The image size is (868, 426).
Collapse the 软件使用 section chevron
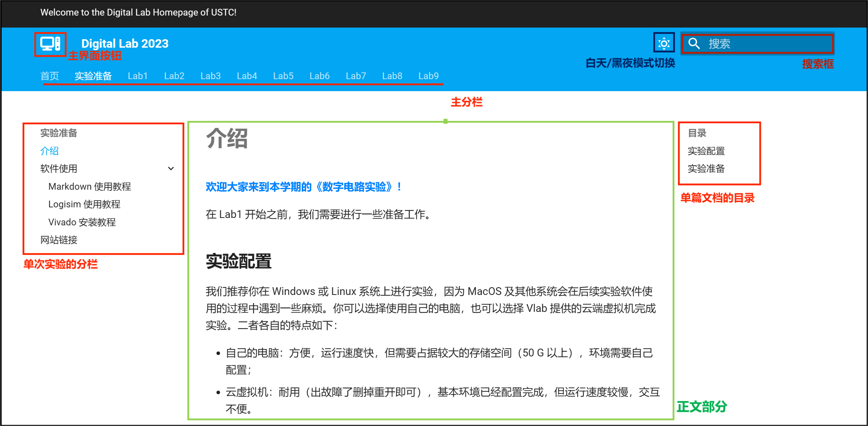tap(171, 168)
